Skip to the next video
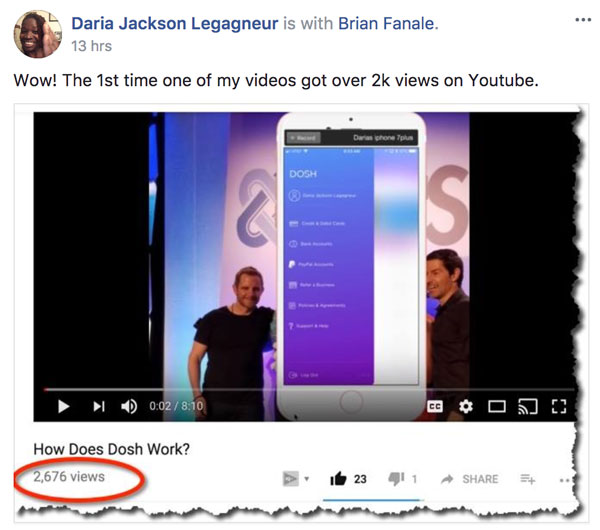The height and width of the screenshot is (530, 600). (x=99, y=406)
